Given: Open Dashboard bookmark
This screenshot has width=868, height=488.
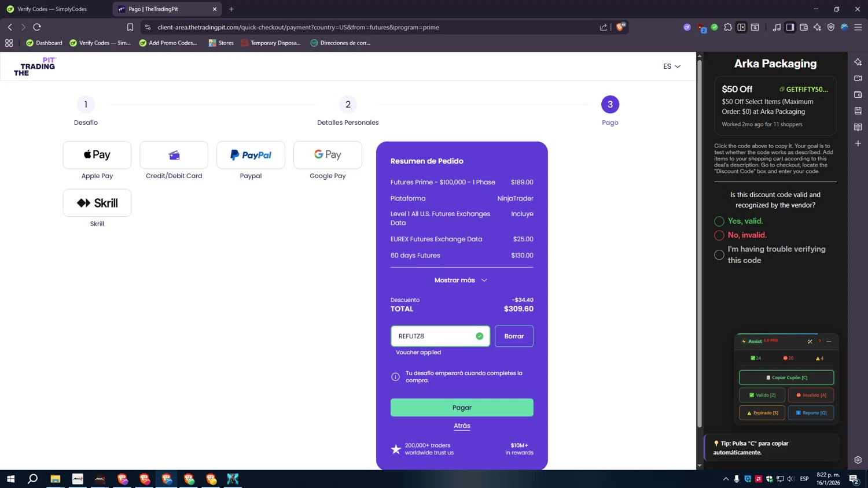Looking at the screenshot, I should click(x=44, y=43).
